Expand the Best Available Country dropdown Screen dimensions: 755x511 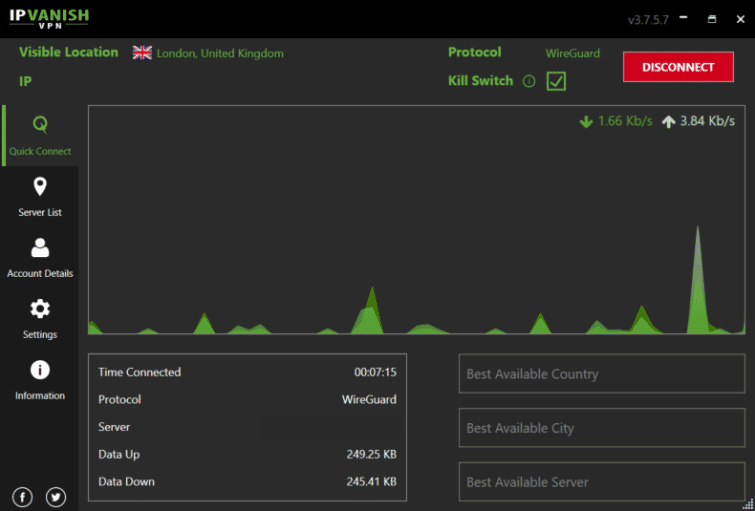pos(601,374)
